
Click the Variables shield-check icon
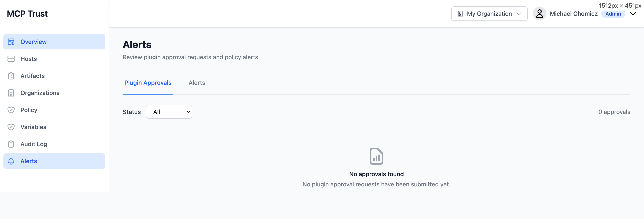11,127
